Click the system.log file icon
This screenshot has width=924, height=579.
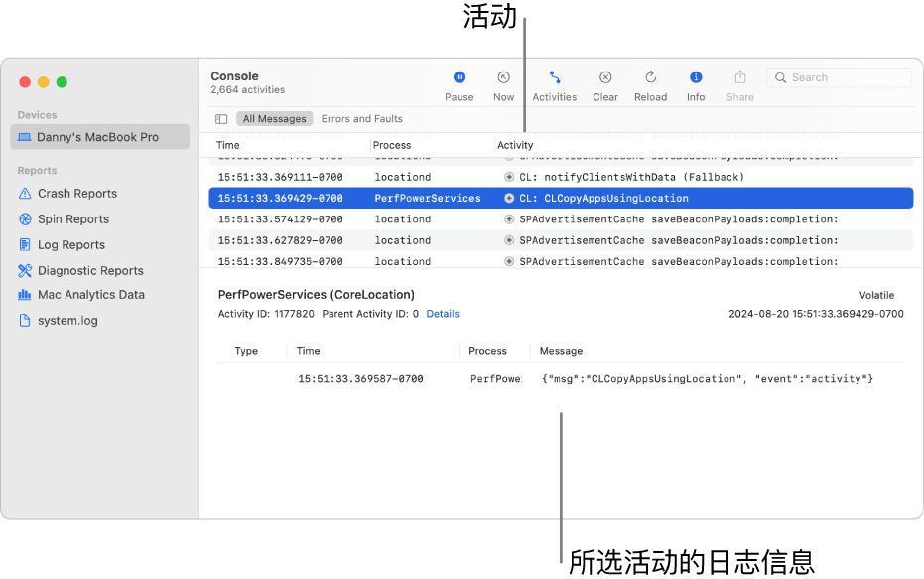(x=25, y=320)
